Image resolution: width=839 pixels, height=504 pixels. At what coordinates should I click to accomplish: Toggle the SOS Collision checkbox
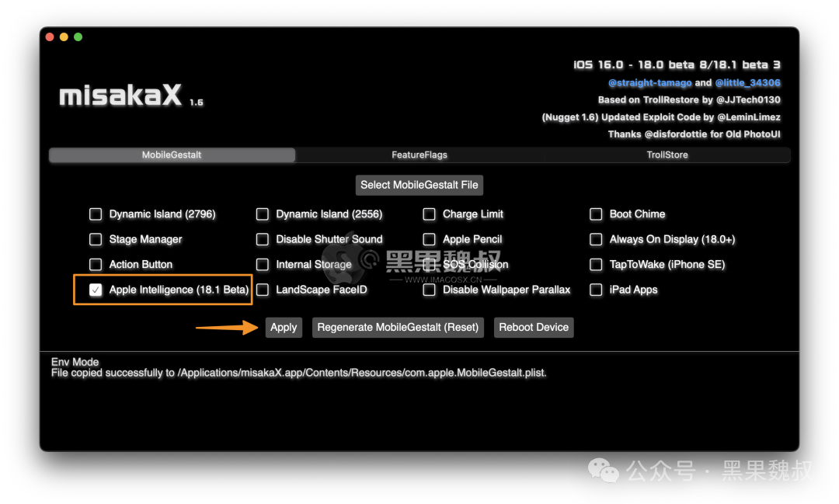tap(429, 264)
